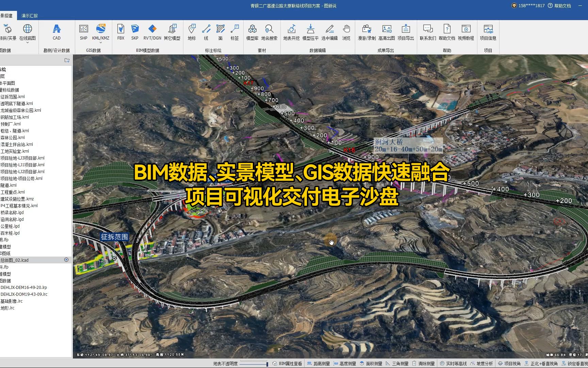Open the 在线底图 online basemap tool
The image size is (588, 368).
pyautogui.click(x=27, y=32)
